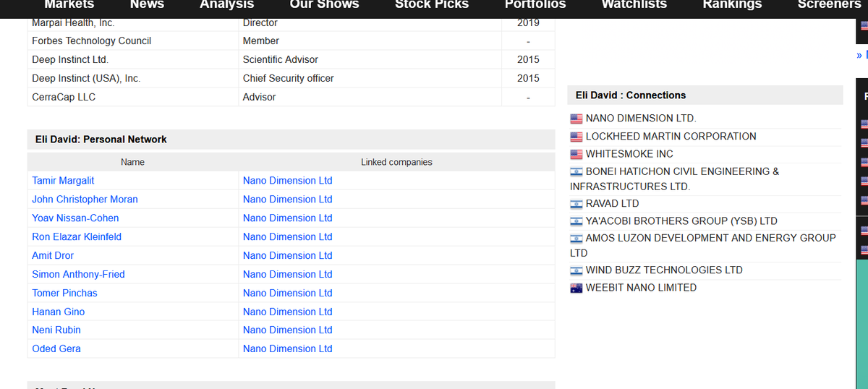
Task: Open the Our Shows menu
Action: coord(324,5)
